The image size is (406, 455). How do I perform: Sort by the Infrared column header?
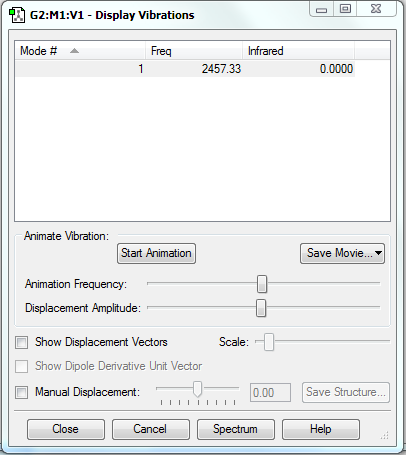pyautogui.click(x=298, y=51)
